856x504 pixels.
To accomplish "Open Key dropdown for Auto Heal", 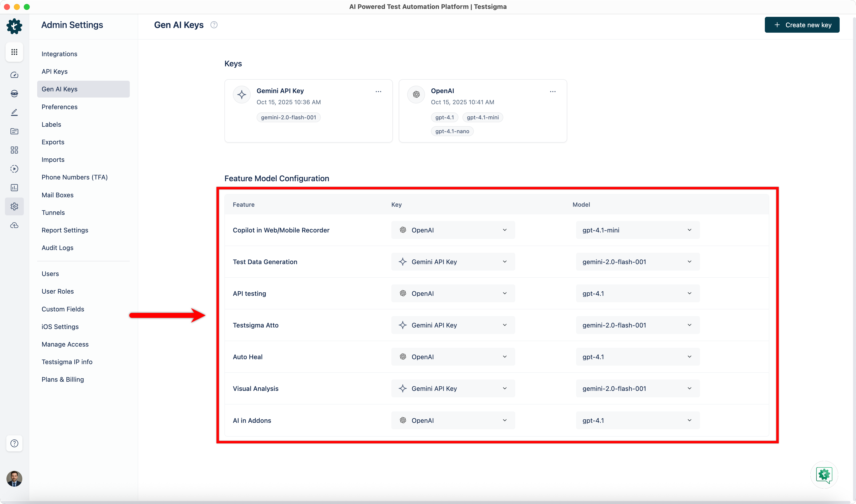I will tap(453, 357).
